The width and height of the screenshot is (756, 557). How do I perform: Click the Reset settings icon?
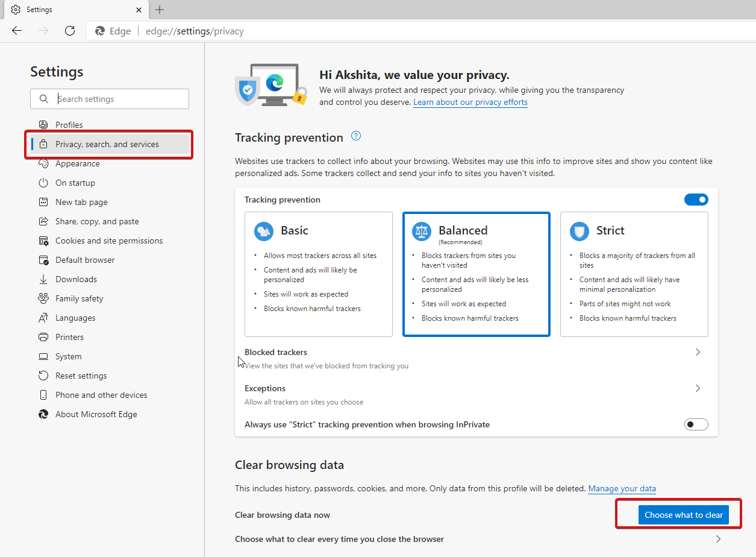coord(43,376)
